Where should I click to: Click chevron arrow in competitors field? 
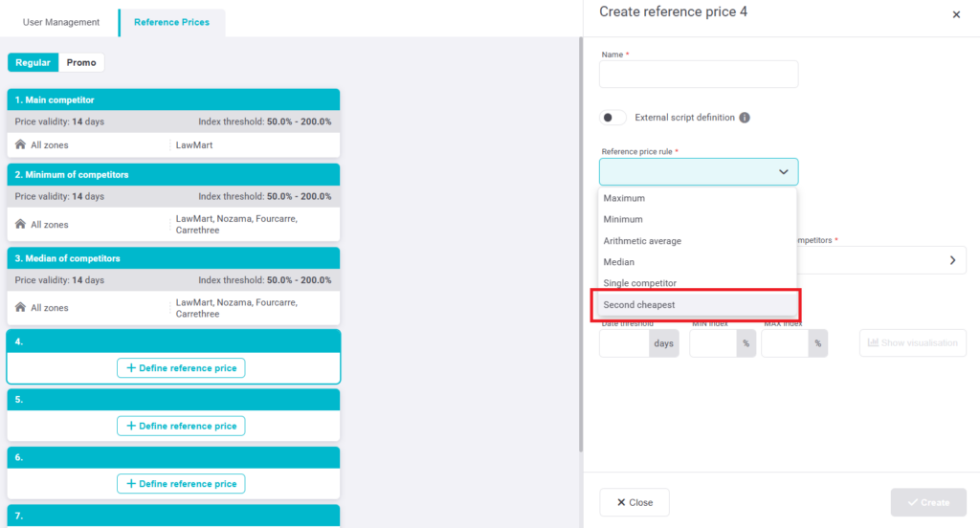coord(951,260)
